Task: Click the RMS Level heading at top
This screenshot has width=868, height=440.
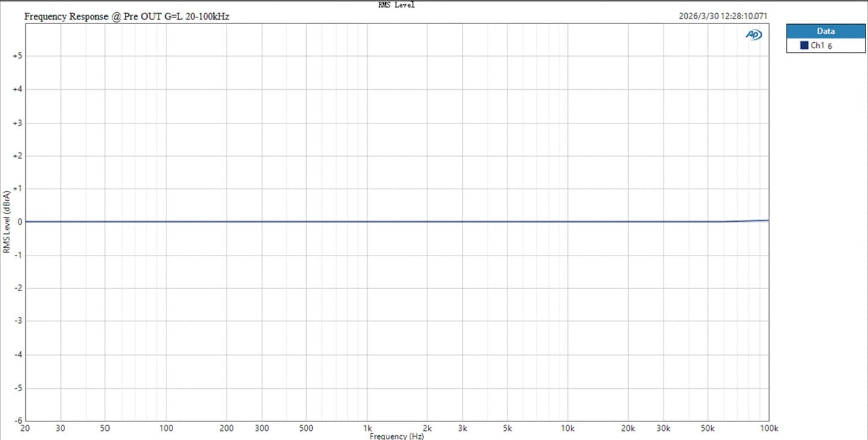Action: (396, 5)
